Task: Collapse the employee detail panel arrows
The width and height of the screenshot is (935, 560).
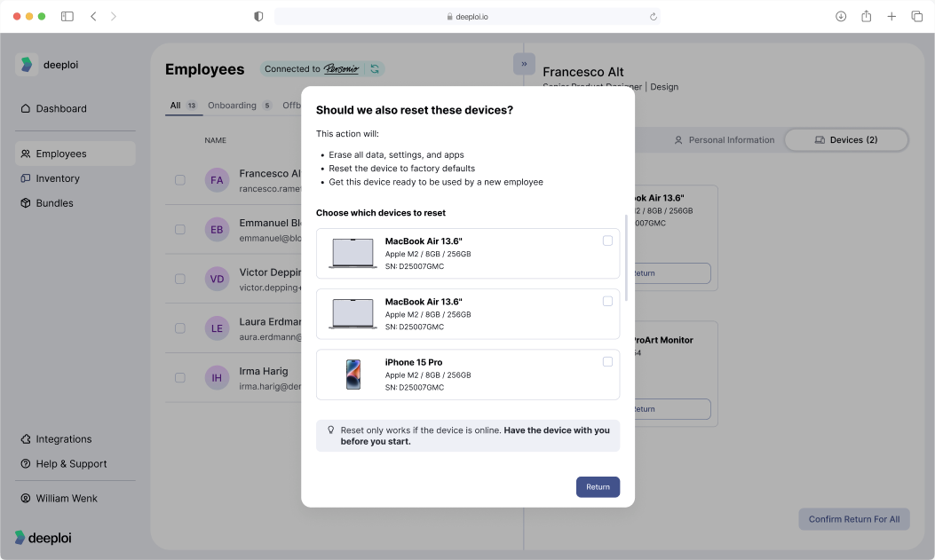Action: coord(524,64)
